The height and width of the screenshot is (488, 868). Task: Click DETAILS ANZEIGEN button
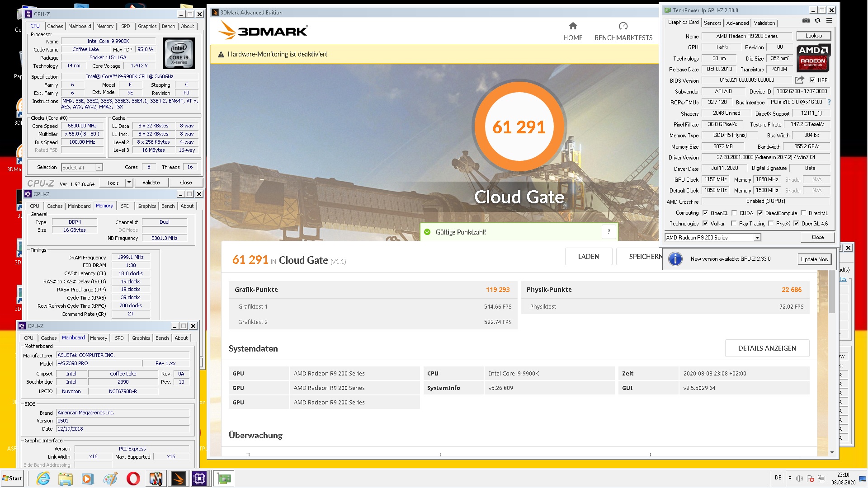(x=767, y=348)
